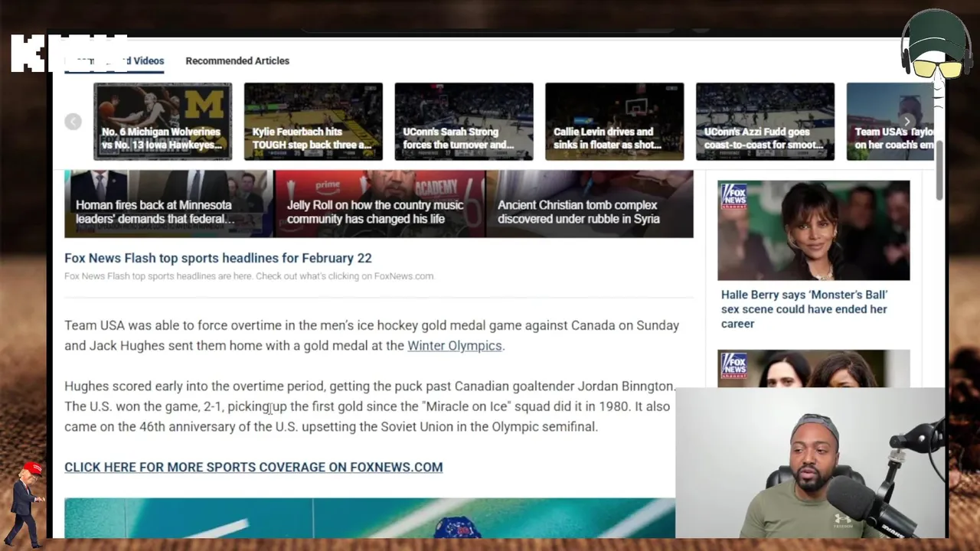Click the paragraph starting "Hughes scored early"
The width and height of the screenshot is (980, 551).
click(x=370, y=406)
